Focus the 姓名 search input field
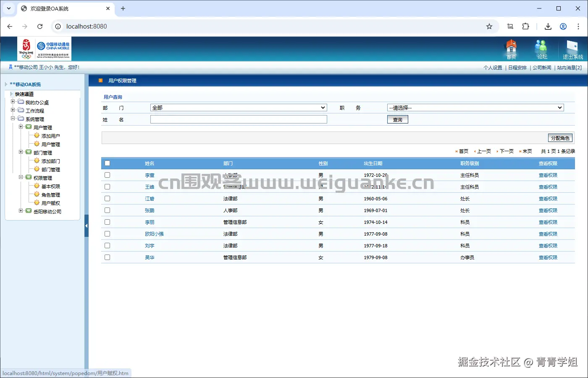 pyautogui.click(x=239, y=120)
